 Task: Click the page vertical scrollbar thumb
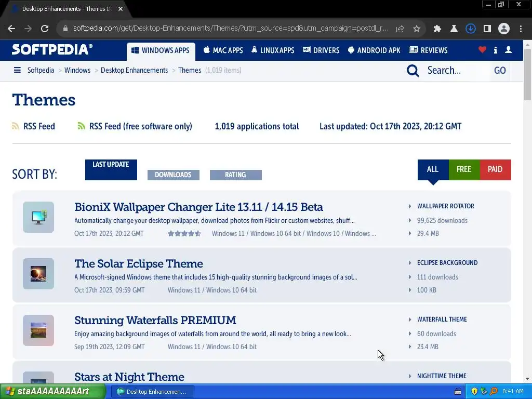[527, 74]
